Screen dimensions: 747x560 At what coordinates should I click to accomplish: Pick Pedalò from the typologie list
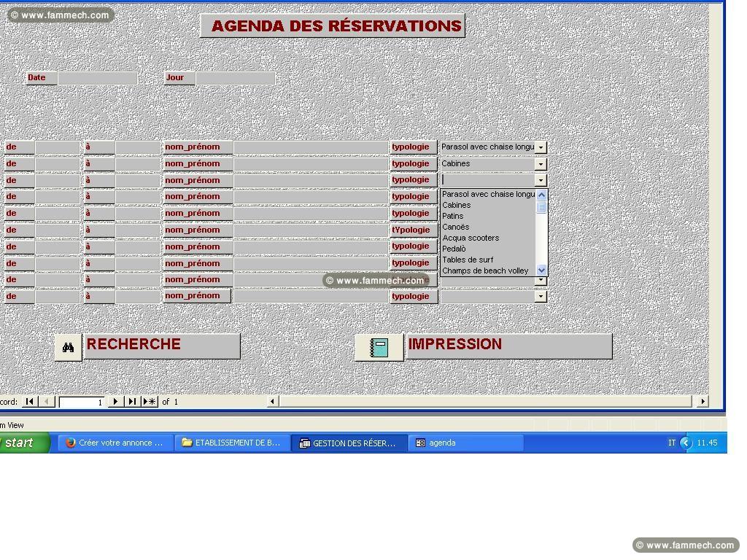click(x=488, y=249)
